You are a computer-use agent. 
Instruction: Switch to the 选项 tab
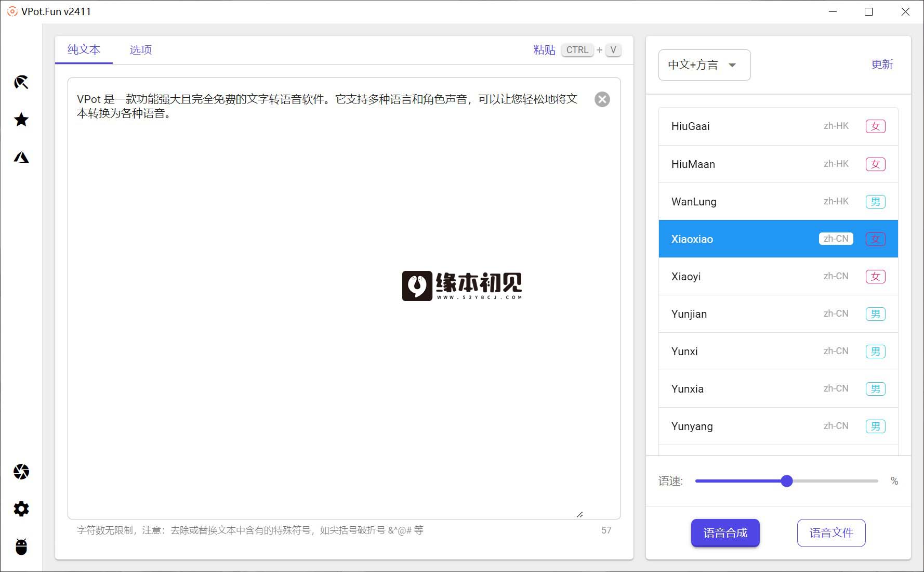[140, 50]
